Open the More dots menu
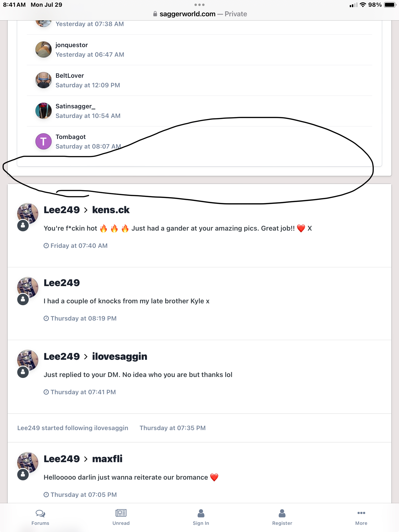The height and width of the screenshot is (532, 399). [361, 513]
